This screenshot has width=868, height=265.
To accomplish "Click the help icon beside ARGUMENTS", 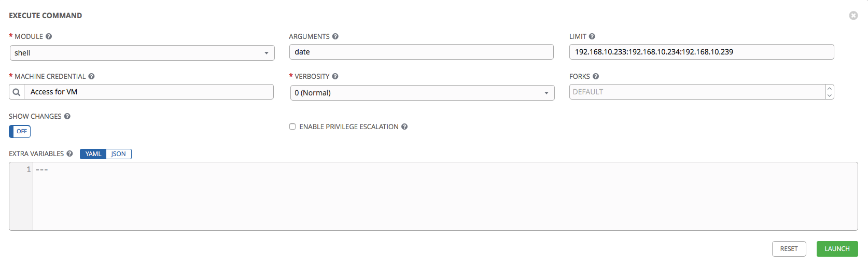I will [335, 36].
